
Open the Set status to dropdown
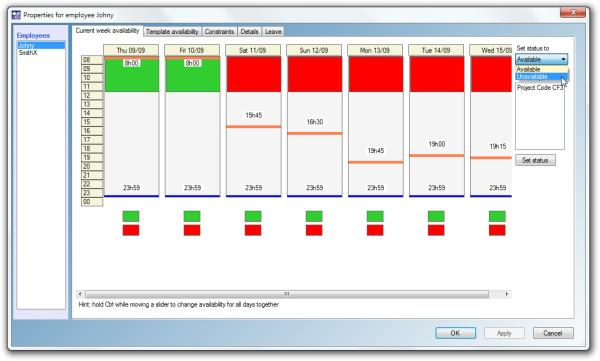click(541, 59)
